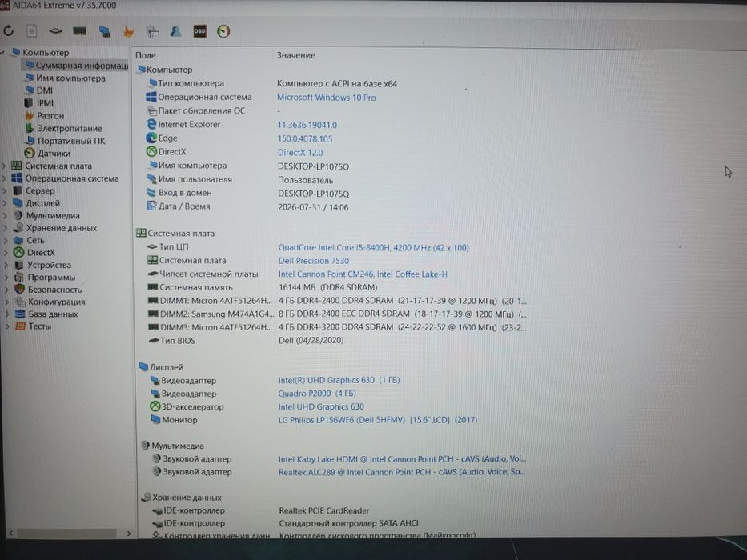Viewport: 747px width, 560px height.
Task: Click the Refresh toolbar icon
Action: (9, 31)
